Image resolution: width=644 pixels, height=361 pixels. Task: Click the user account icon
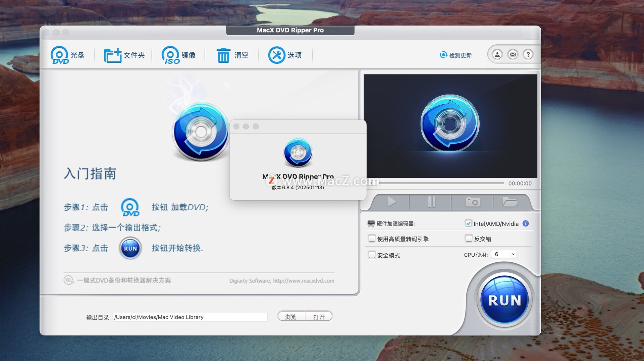(x=497, y=54)
